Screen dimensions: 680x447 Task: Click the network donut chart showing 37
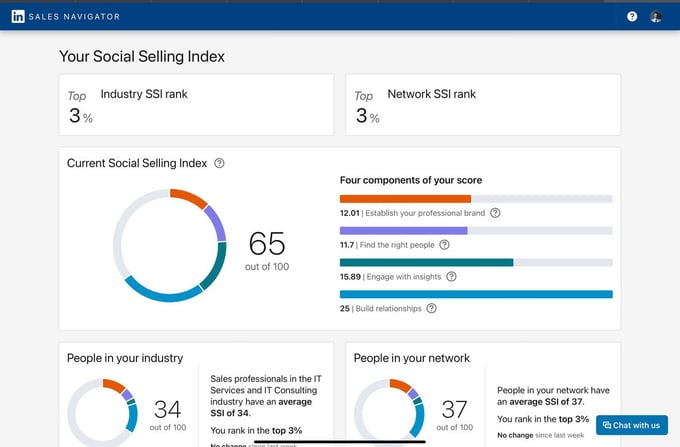click(x=389, y=413)
